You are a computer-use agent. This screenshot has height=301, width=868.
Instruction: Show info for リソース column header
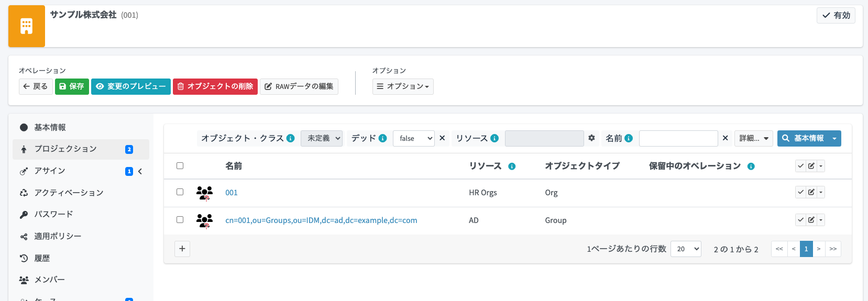click(512, 166)
